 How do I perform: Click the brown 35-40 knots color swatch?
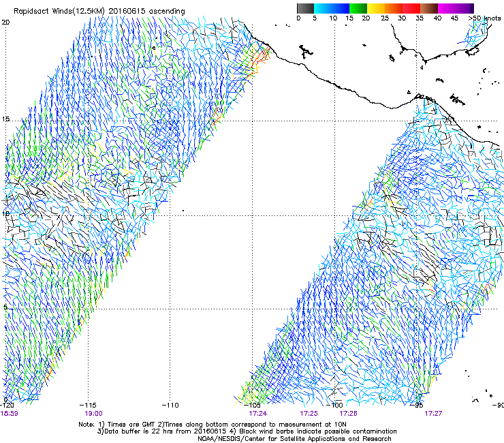coord(429,8)
